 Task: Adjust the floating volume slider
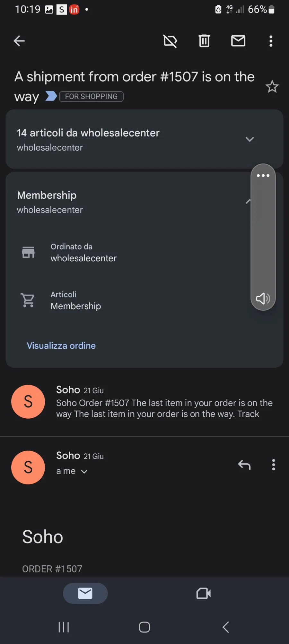(x=263, y=237)
